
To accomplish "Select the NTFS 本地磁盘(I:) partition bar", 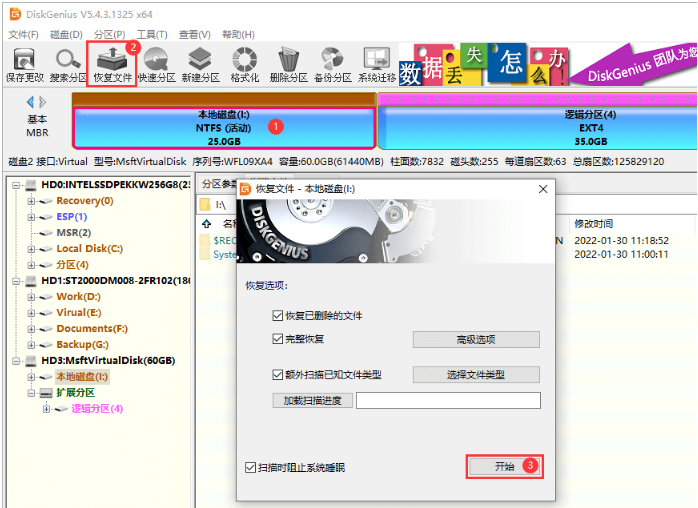I will click(223, 128).
